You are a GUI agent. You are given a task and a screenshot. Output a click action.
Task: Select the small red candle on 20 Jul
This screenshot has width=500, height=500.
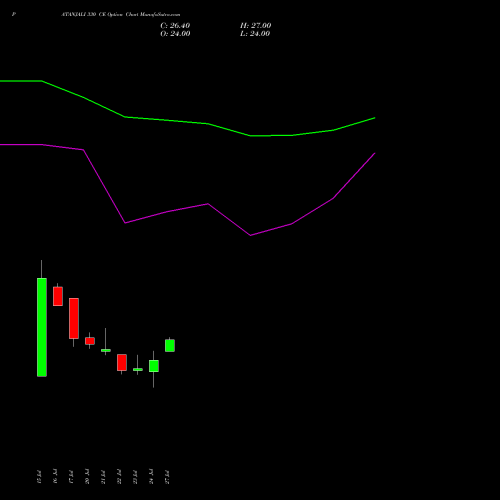click(x=90, y=341)
